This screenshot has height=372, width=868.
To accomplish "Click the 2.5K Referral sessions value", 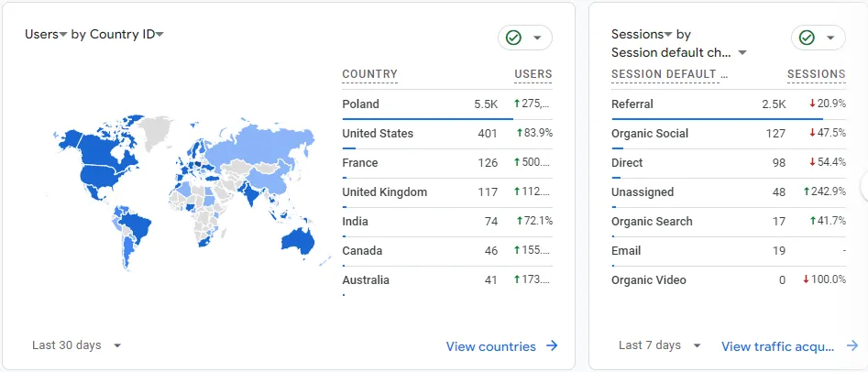I will [x=774, y=104].
